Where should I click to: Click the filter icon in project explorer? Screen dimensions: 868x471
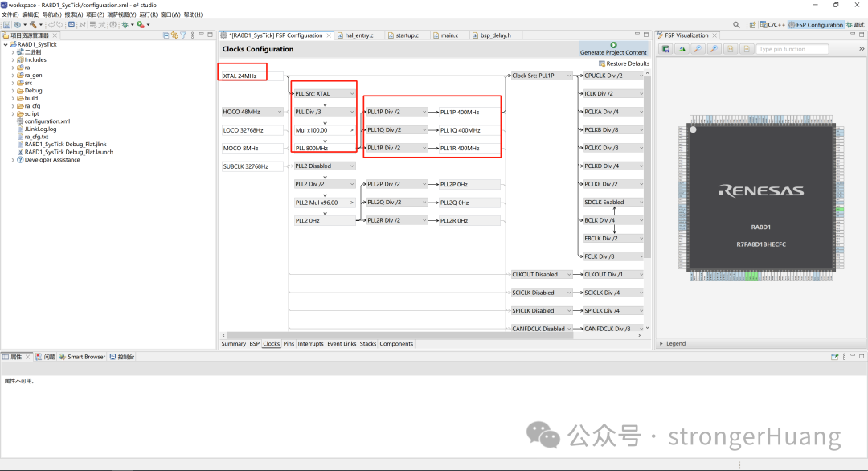[x=183, y=35]
